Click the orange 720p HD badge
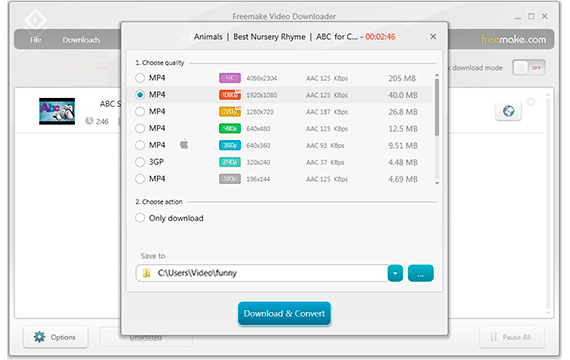This screenshot has width=570, height=360. click(x=230, y=111)
